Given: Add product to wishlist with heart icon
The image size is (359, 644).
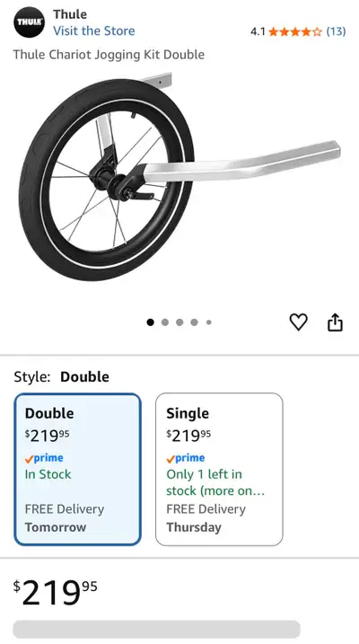Looking at the screenshot, I should pos(298,322).
